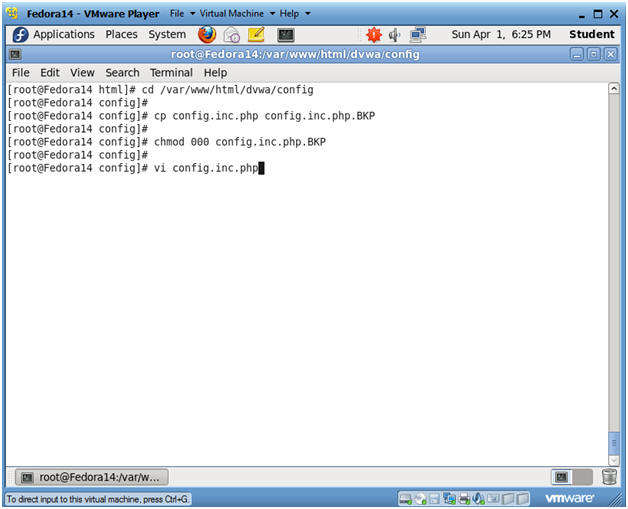Screen dimensions: 628x509
Task: Click the terminal scrollbar down arrow
Action: 614,460
